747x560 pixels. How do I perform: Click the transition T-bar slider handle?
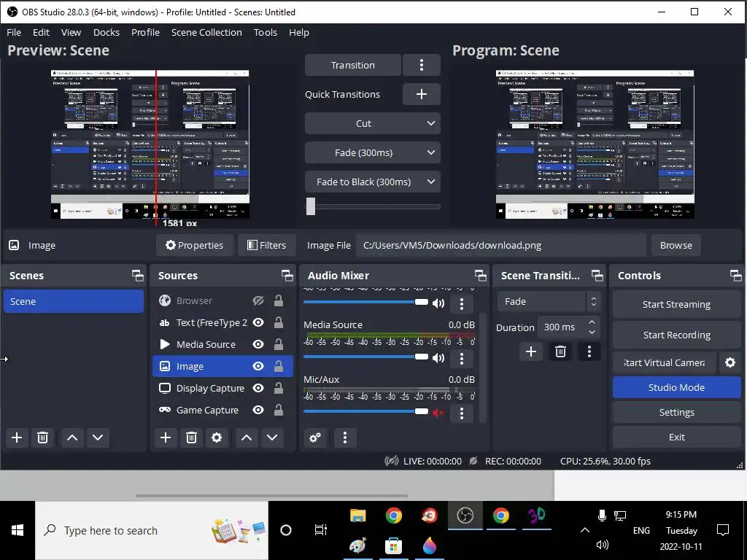tap(311, 206)
